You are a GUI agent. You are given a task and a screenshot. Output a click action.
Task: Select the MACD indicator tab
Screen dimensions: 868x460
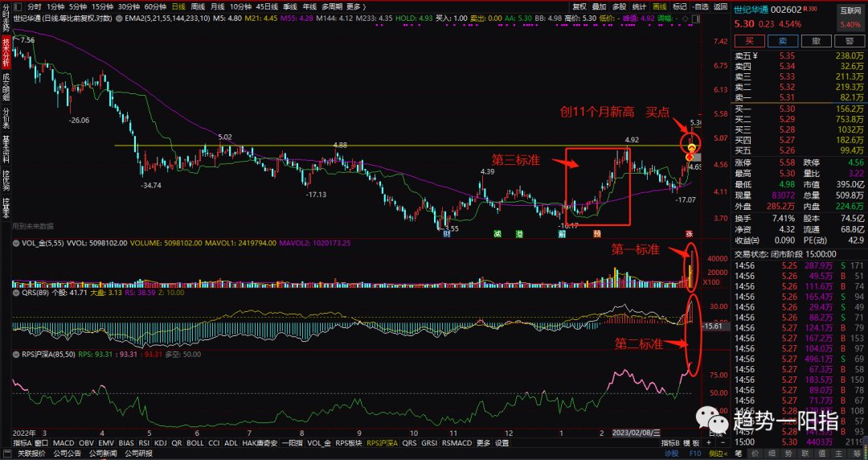tap(63, 443)
